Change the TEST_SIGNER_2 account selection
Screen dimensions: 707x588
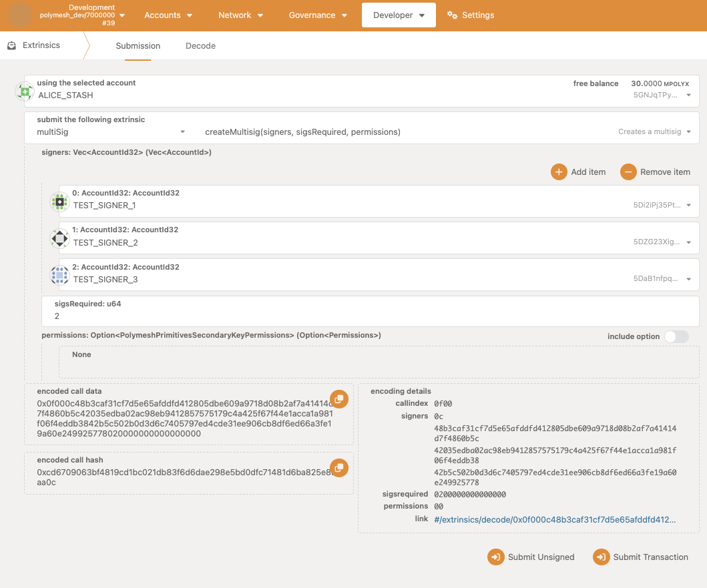point(688,243)
